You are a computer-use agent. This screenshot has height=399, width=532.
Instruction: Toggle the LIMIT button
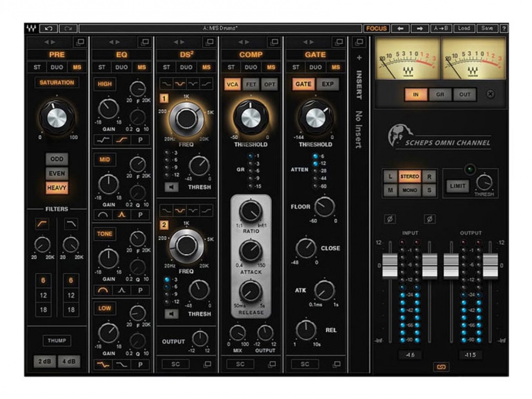click(457, 186)
